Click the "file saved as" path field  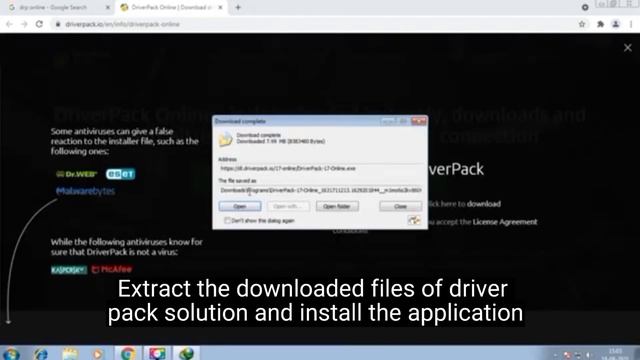[x=320, y=190]
